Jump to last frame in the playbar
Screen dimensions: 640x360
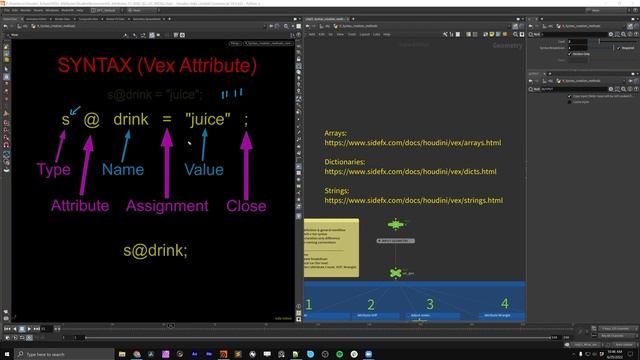[36, 329]
